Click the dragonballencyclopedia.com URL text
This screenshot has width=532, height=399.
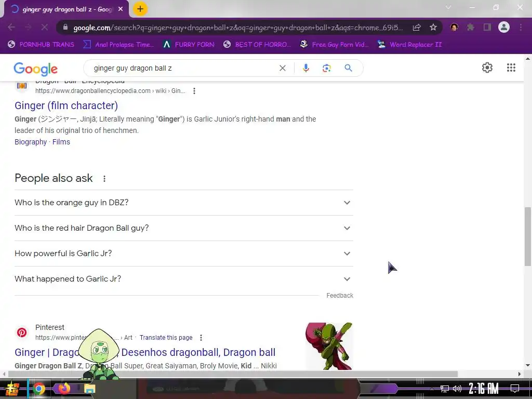110,91
